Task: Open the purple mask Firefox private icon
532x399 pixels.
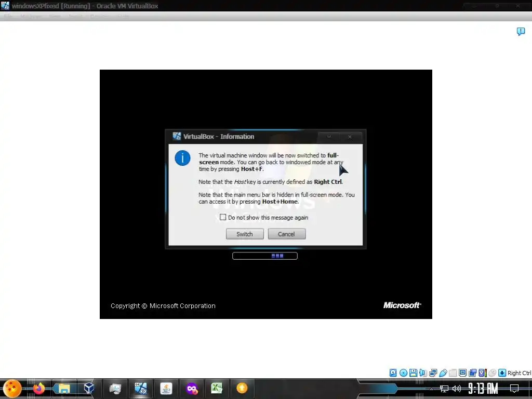Action: (192, 389)
